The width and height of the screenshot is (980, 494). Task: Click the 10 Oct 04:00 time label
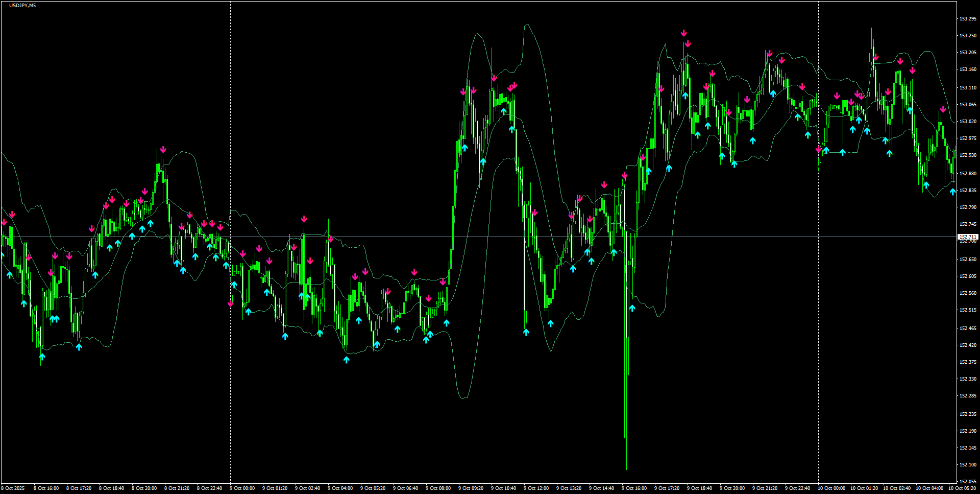click(x=929, y=488)
